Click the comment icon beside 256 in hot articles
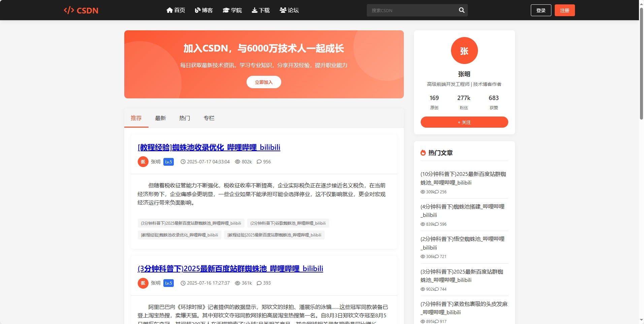 coord(437,192)
